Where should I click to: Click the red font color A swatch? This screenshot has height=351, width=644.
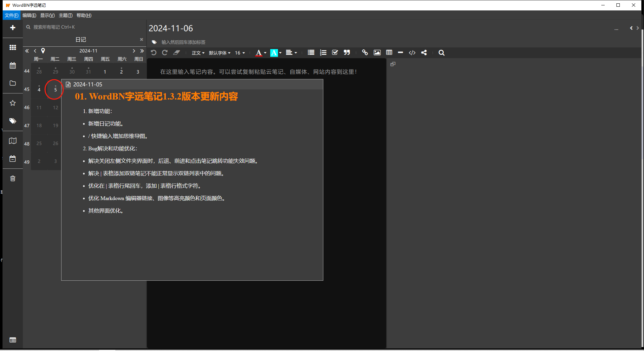point(258,53)
